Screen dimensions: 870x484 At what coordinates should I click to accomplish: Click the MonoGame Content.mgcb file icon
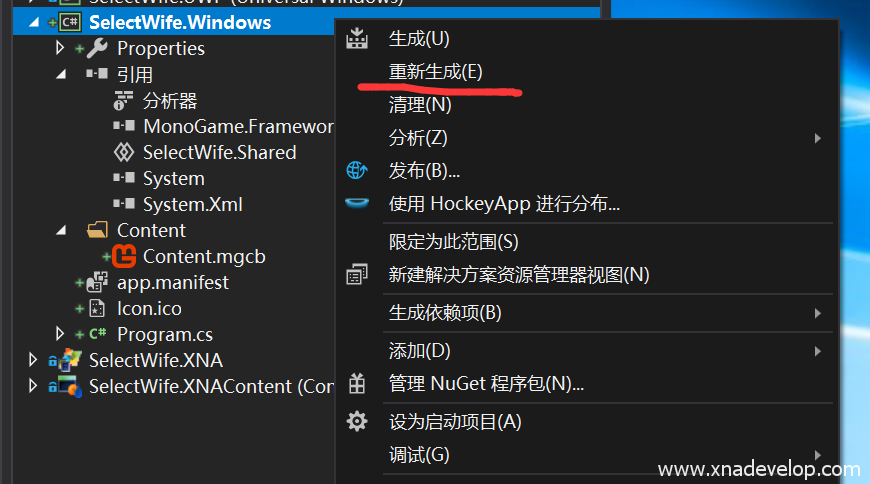[124, 256]
